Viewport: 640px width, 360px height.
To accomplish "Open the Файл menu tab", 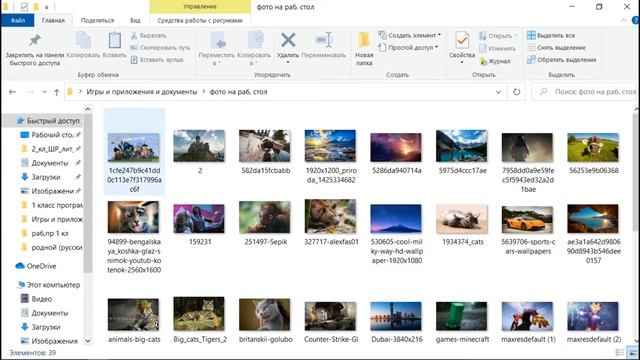I will click(18, 20).
